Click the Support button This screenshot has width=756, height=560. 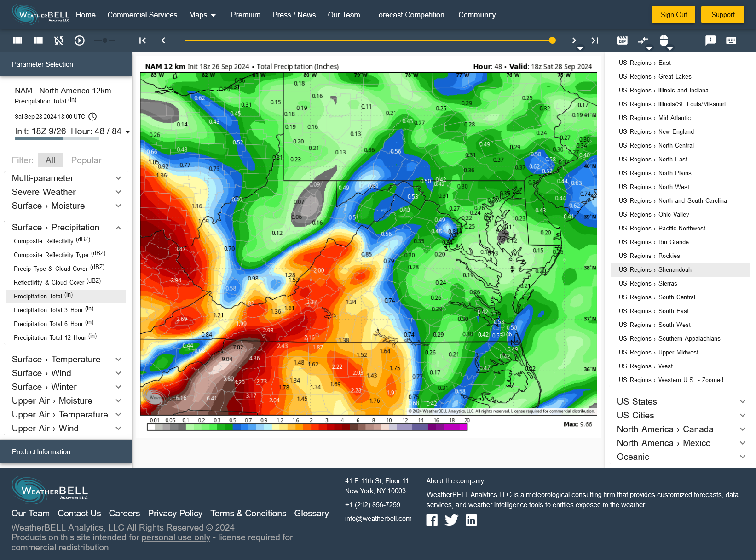723,15
